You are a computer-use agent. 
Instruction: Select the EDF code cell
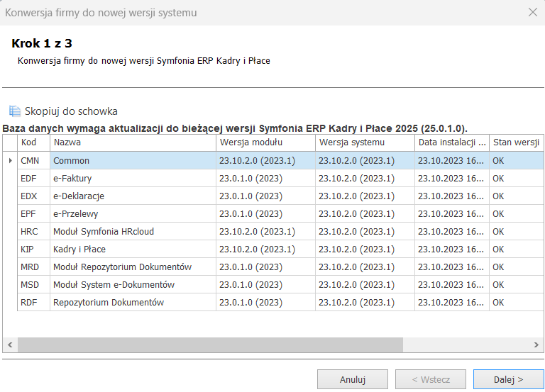34,178
